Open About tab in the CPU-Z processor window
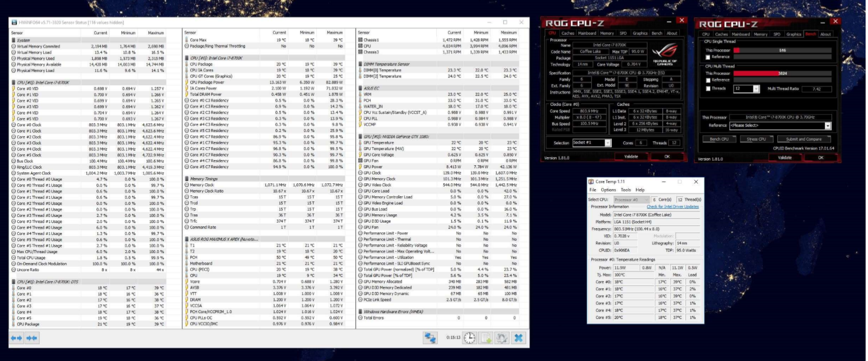 (x=672, y=33)
